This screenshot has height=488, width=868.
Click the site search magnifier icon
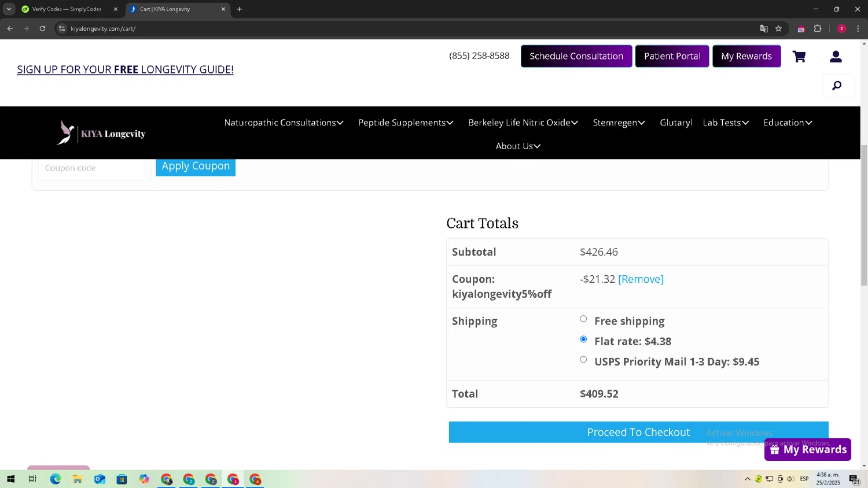point(837,86)
